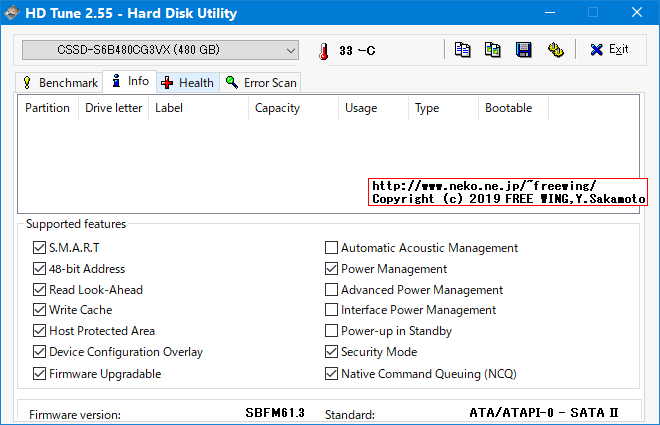
Task: Open the options tools icon
Action: coord(555,50)
